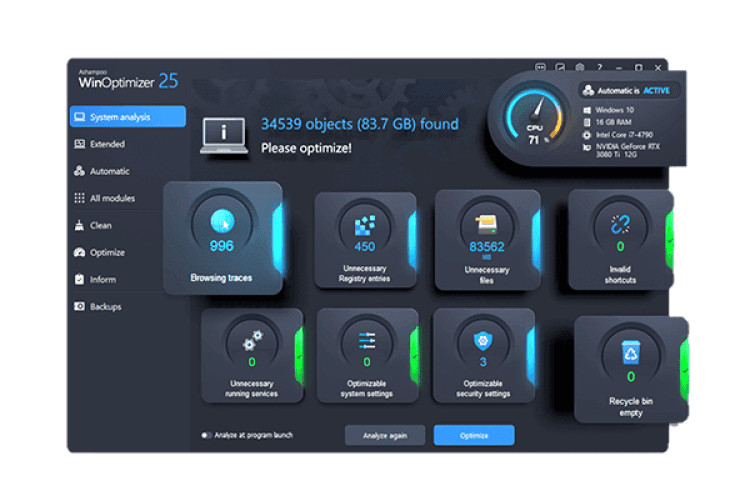This screenshot has width=750, height=496.
Task: Click the 450 registry entries count
Action: point(365,247)
